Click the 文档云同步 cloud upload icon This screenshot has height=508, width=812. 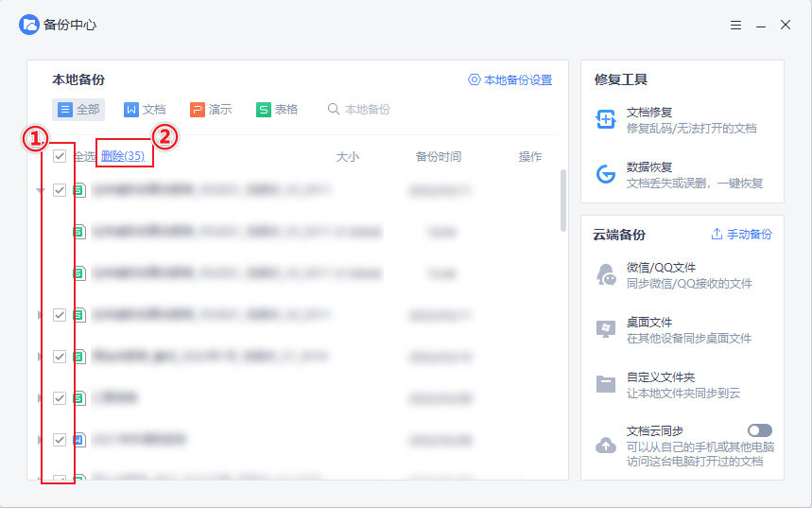(x=606, y=445)
